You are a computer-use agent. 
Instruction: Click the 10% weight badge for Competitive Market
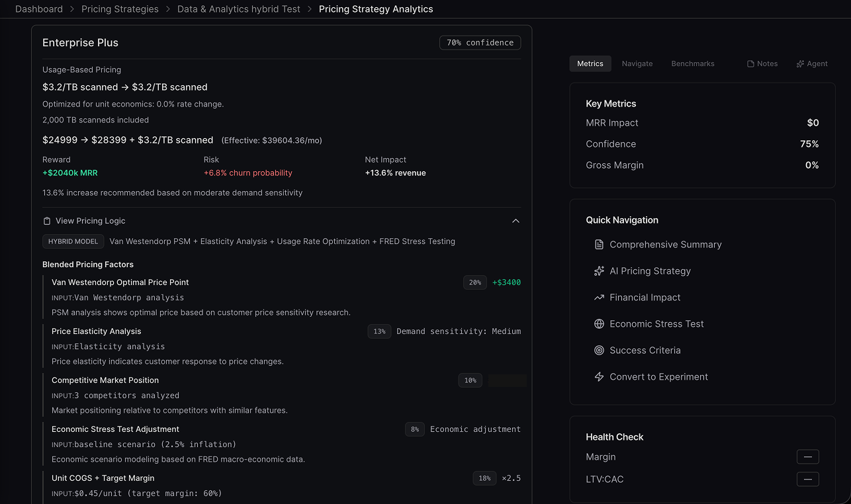tap(470, 380)
